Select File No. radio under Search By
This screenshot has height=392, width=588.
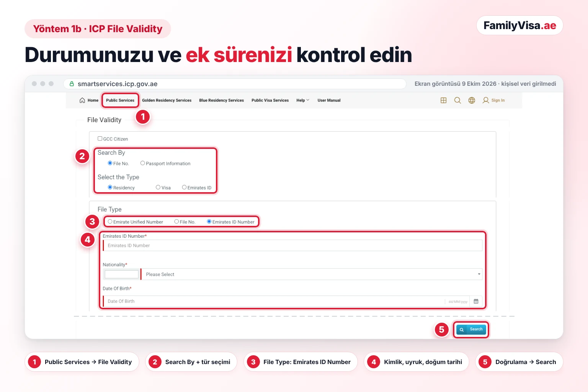point(110,163)
